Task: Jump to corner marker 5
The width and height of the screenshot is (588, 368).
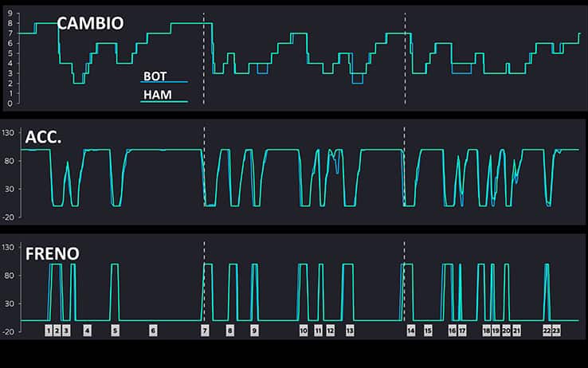Action: tap(115, 330)
